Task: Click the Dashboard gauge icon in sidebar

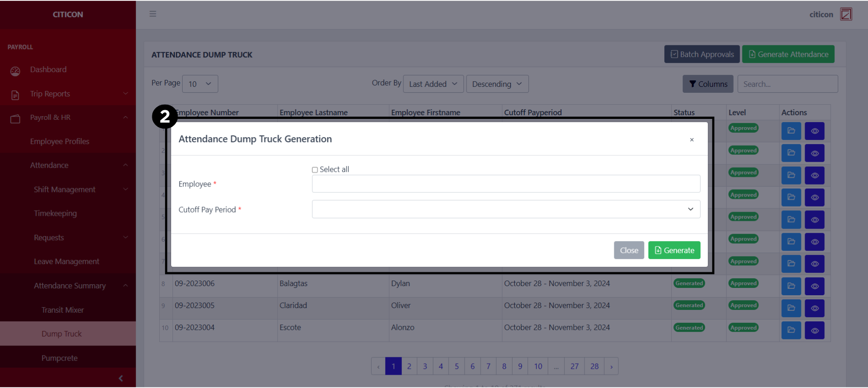Action: point(15,71)
